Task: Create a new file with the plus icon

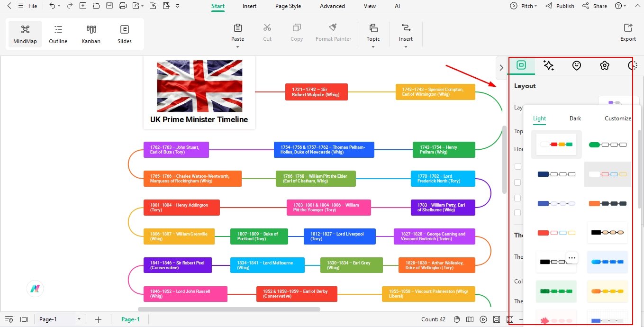Action: click(83, 6)
